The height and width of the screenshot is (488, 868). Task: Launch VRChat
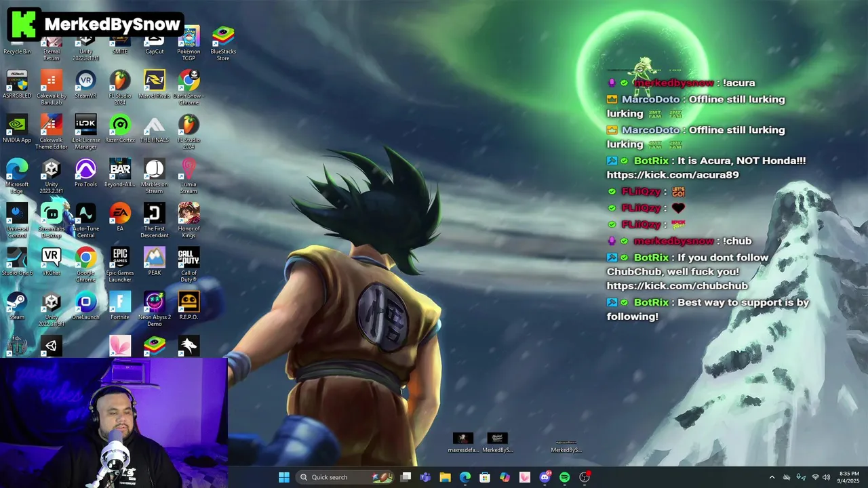pos(52,262)
